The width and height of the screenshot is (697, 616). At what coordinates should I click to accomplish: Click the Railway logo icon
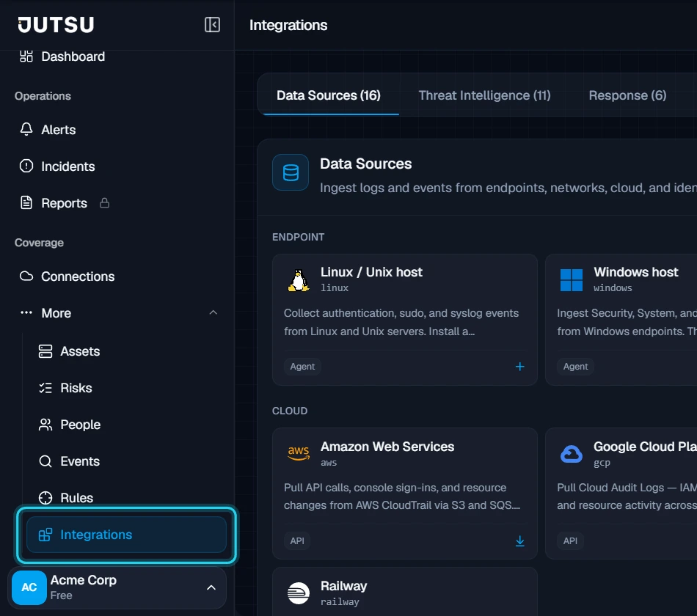[x=299, y=593]
